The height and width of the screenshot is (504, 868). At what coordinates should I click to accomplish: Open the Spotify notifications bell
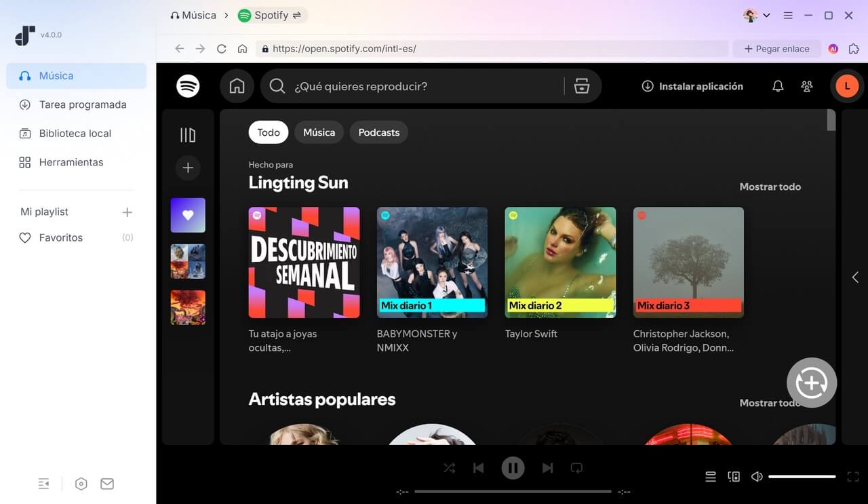pos(778,86)
